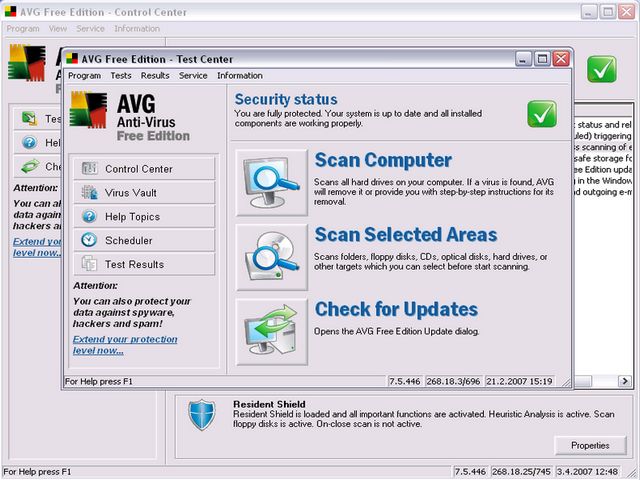Screen dimensions: 640x480
Task: Open the Results menu in Test Center
Action: [155, 76]
